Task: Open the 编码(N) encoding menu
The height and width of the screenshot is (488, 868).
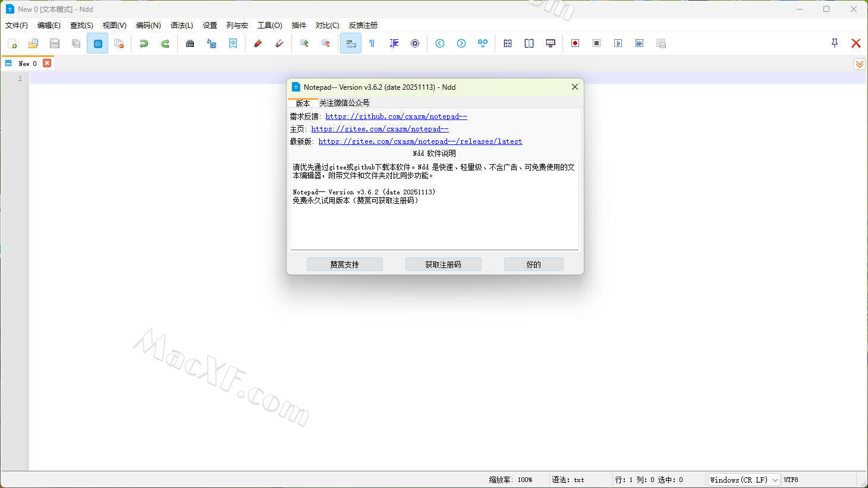Action: pyautogui.click(x=148, y=25)
